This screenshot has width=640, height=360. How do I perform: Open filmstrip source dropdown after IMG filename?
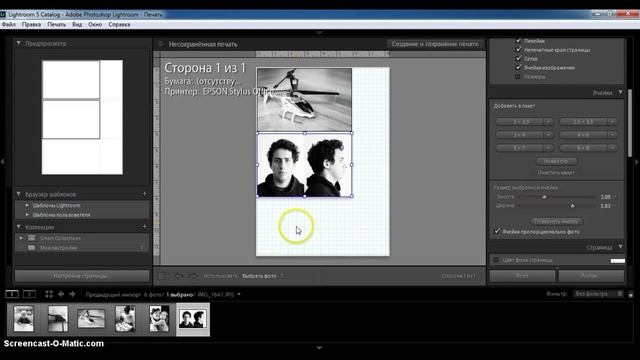[239, 294]
